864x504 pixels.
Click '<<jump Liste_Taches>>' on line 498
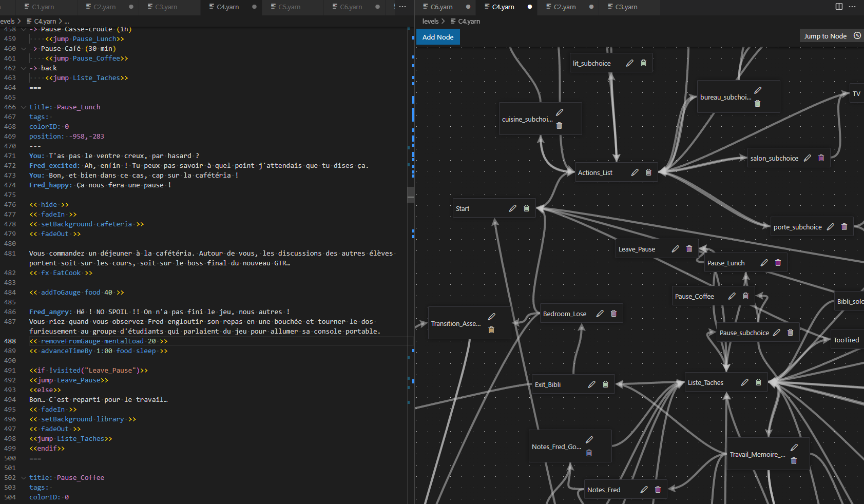[x=71, y=439]
